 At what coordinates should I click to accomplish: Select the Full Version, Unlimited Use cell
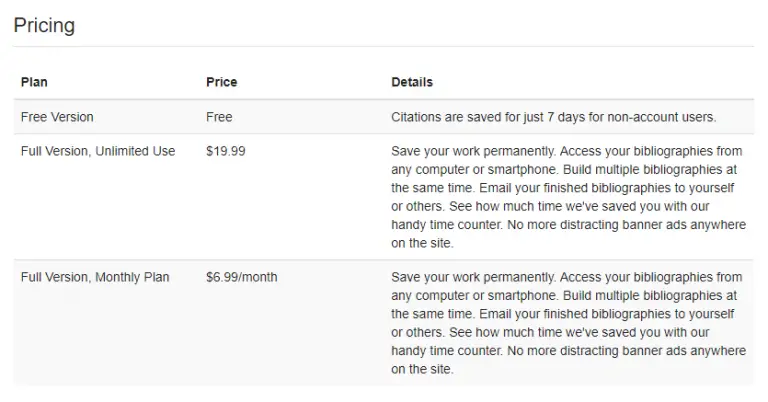(x=98, y=151)
